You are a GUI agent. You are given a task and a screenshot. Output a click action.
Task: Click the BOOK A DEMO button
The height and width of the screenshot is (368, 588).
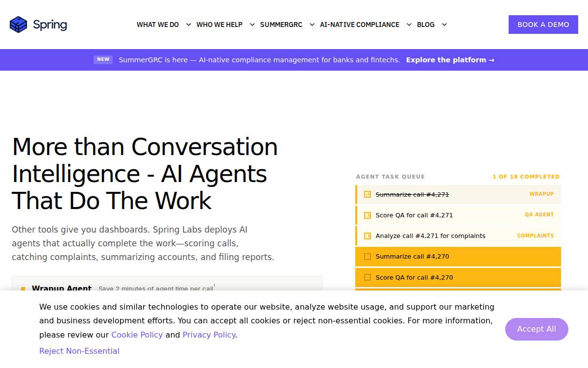tap(543, 25)
